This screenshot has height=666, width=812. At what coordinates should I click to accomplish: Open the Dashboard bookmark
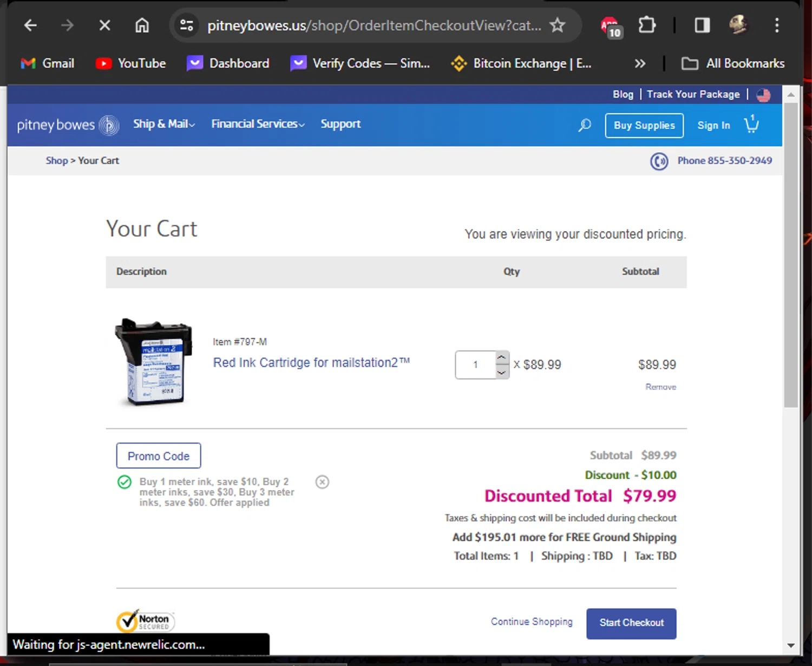228,63
